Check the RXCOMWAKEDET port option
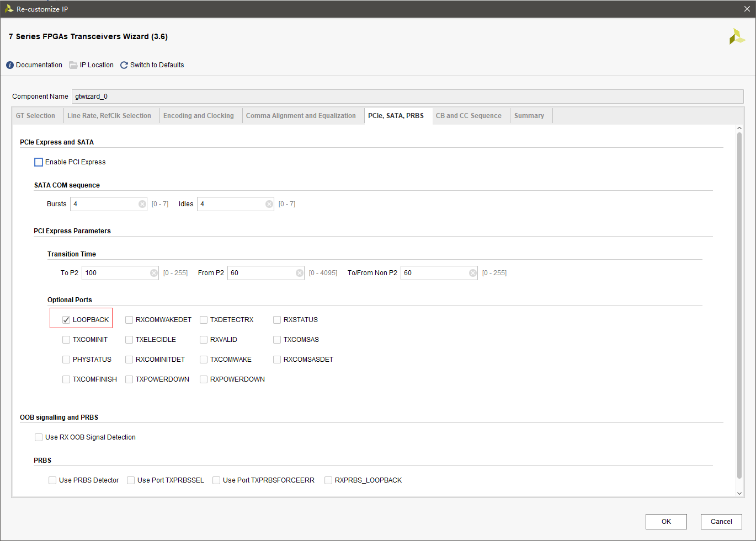 pos(129,320)
